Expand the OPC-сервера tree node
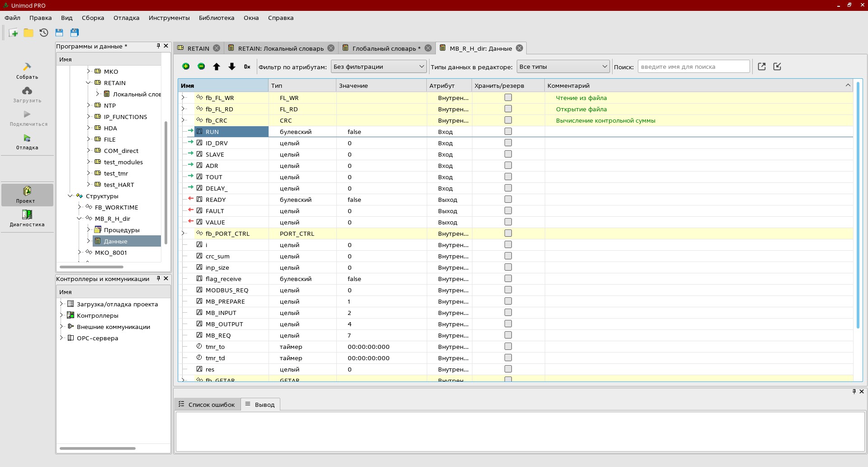Image resolution: width=868 pixels, height=467 pixels. [61, 338]
